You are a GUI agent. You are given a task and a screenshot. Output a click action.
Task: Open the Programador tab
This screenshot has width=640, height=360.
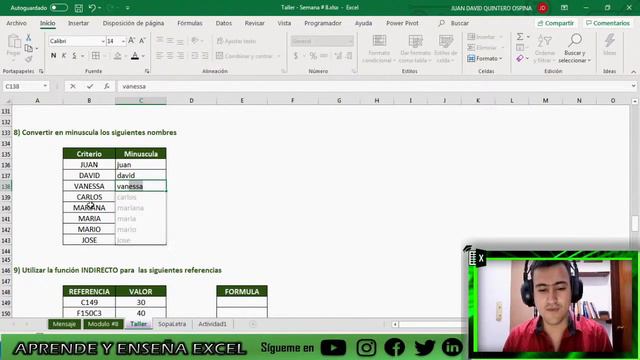323,23
